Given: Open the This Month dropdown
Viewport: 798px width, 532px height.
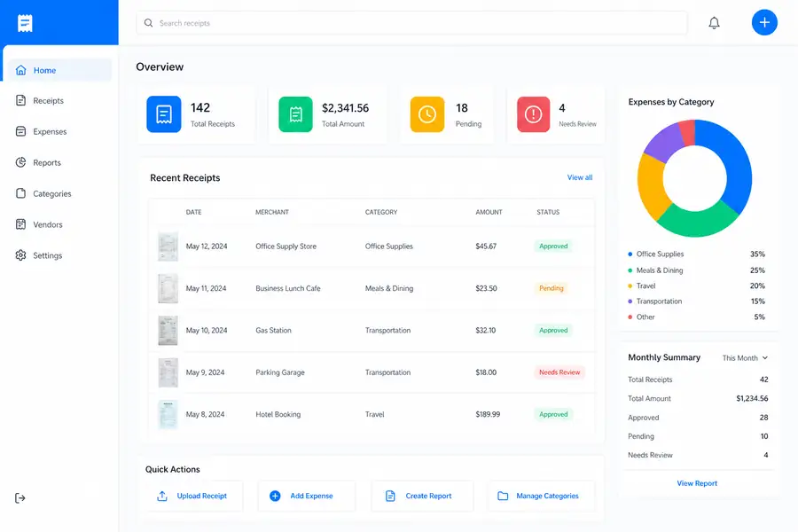Looking at the screenshot, I should (745, 358).
